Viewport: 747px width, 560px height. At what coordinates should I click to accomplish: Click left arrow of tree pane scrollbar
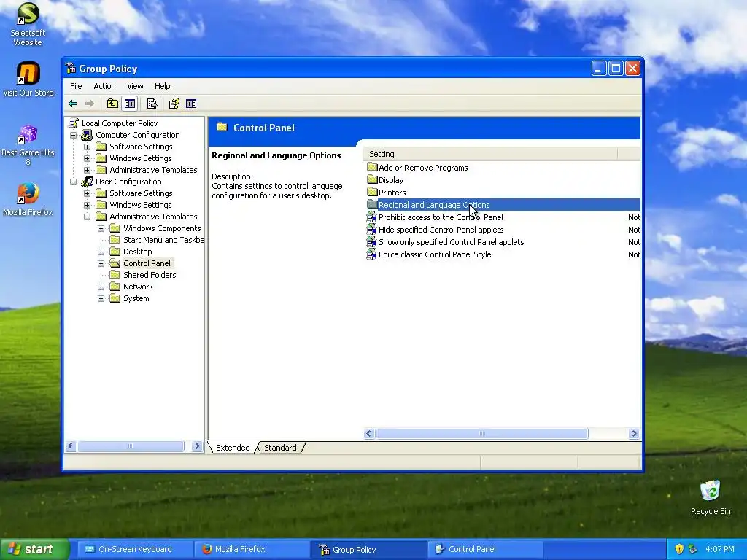[x=71, y=446]
